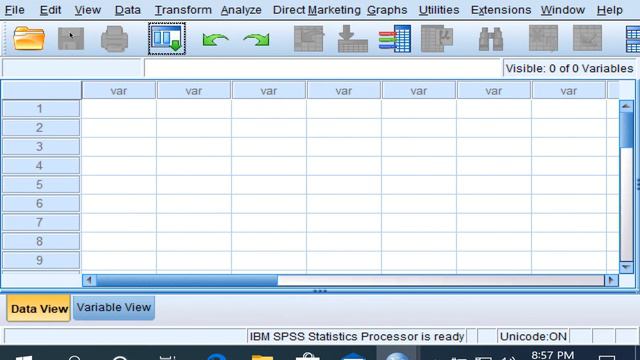Select row header 5
The image size is (640, 360).
pos(41,184)
